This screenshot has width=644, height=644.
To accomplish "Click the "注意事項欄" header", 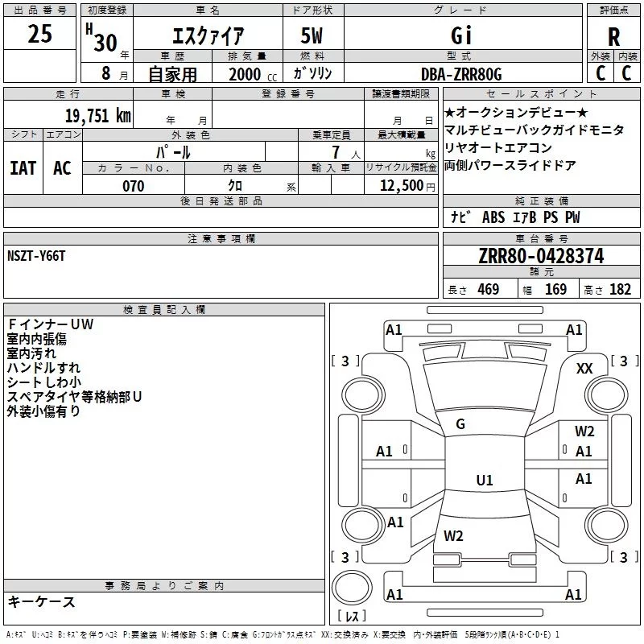I will click(221, 238).
